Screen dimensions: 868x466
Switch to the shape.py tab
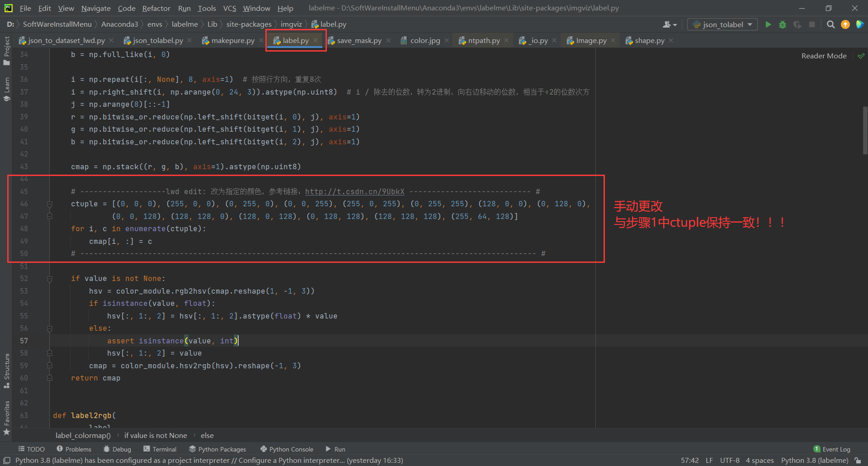(x=645, y=40)
